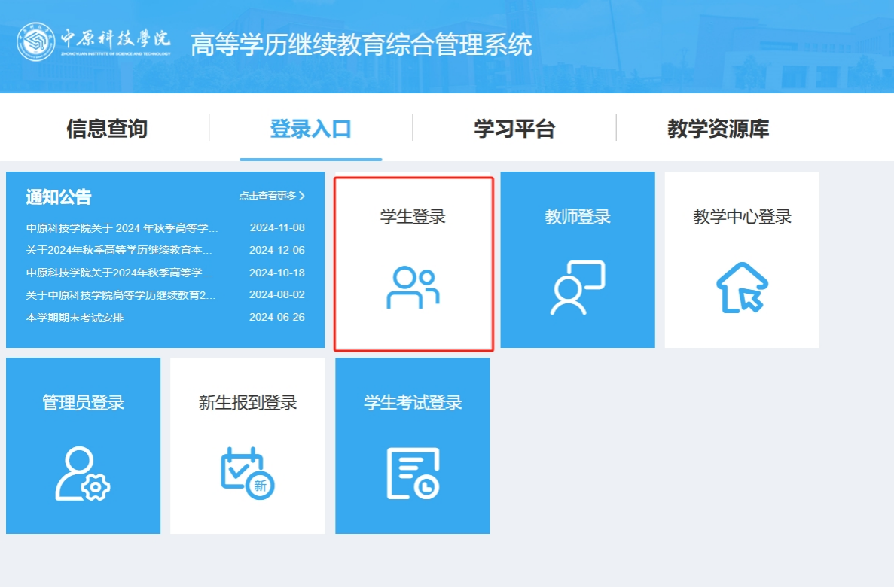Open the 本学期期末考试安排 notice
Viewport: 894px width, 588px height.
75,318
